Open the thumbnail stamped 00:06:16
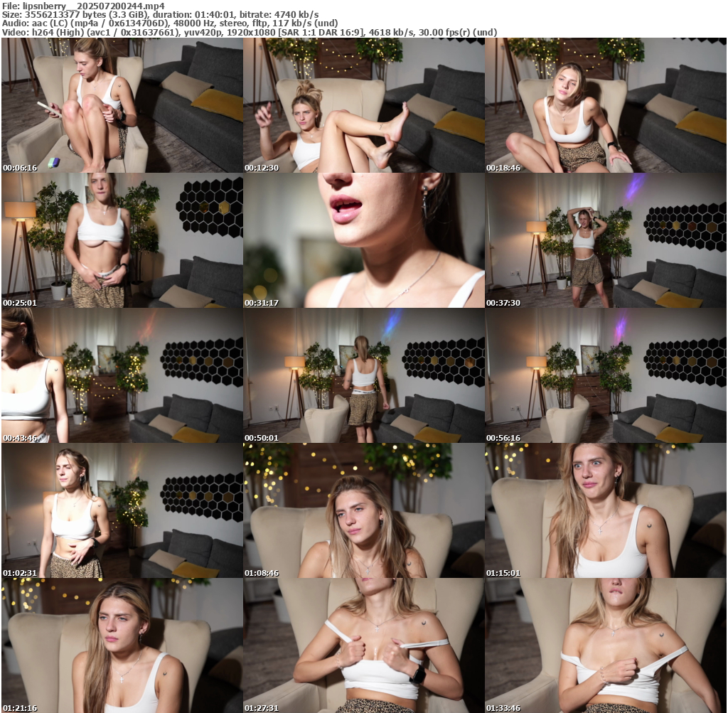The width and height of the screenshot is (728, 713). [x=122, y=105]
